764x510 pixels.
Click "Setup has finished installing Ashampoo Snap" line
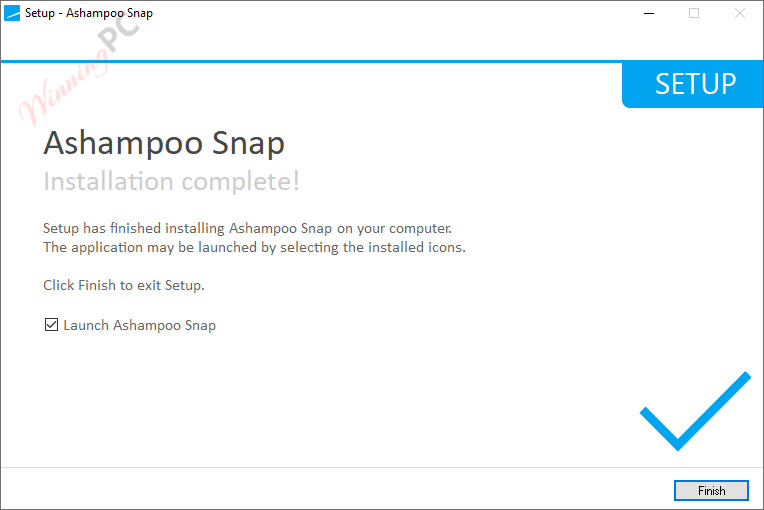(248, 228)
